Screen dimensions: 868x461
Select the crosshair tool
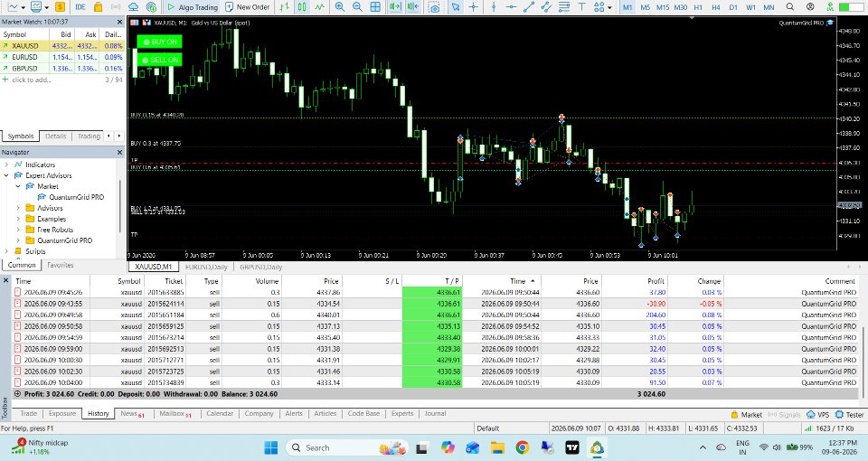point(473,7)
